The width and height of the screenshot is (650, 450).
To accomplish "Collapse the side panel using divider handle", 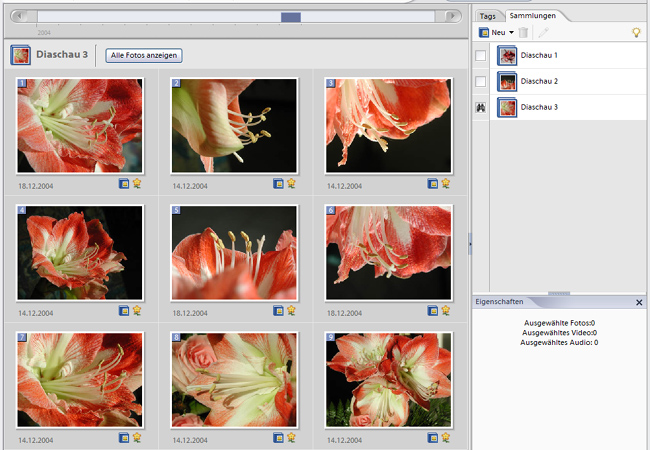I will point(469,242).
